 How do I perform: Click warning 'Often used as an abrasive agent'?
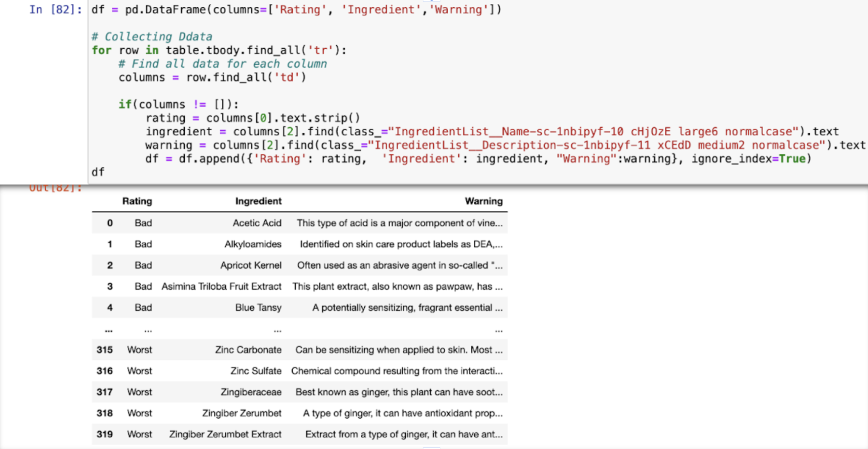(400, 265)
